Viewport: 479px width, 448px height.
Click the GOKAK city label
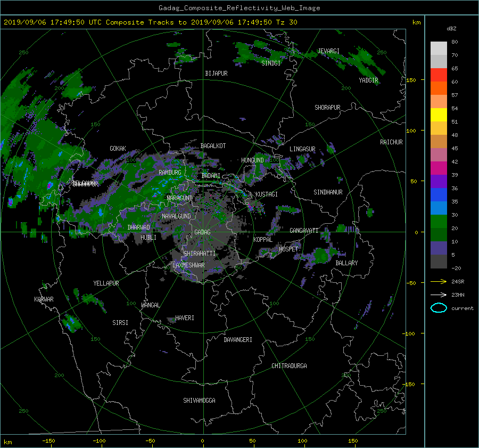point(118,148)
